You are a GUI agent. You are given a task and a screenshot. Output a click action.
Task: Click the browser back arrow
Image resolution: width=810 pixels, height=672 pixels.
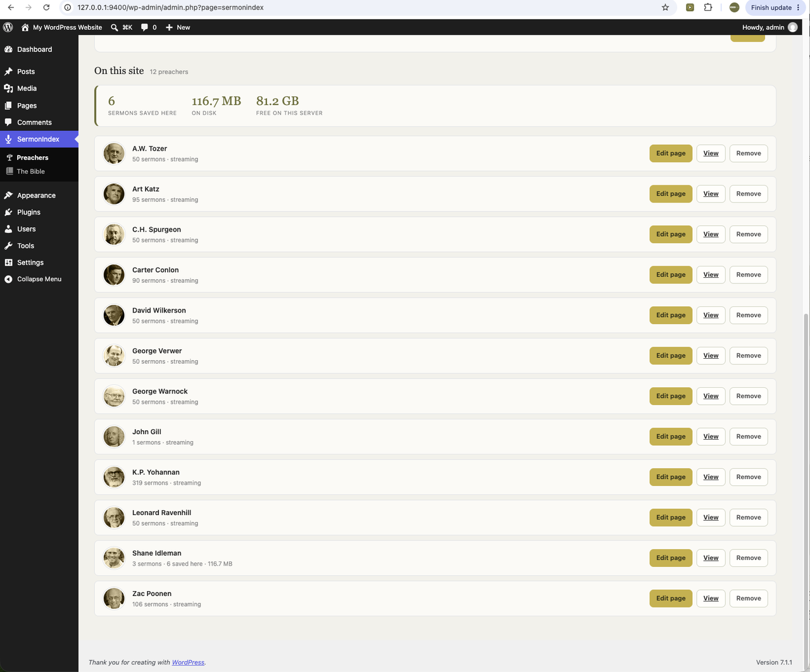[11, 8]
